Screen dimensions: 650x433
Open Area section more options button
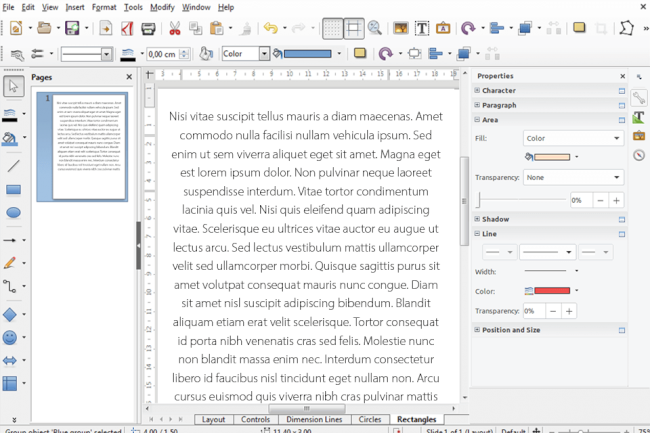coord(622,120)
